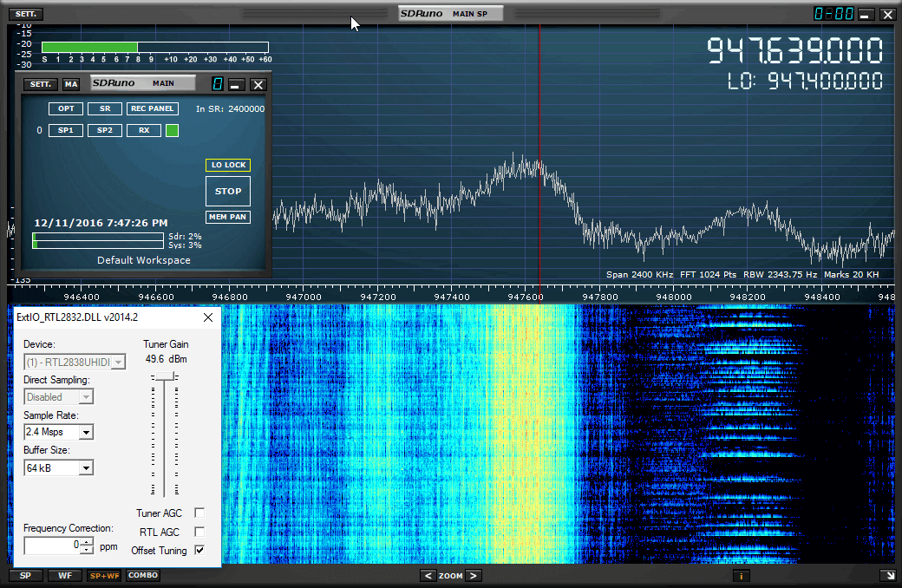Click the 'Span 2400 KHz' status text
The width and height of the screenshot is (902, 588).
coord(640,274)
